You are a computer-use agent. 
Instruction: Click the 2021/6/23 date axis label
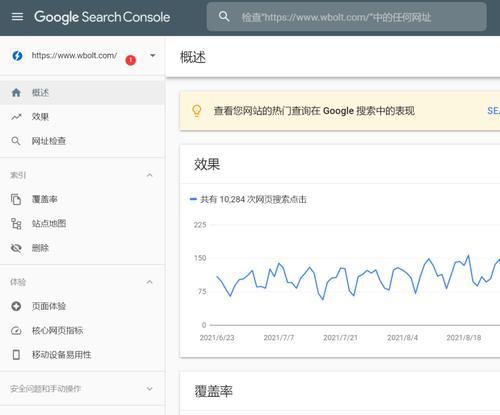click(x=217, y=338)
